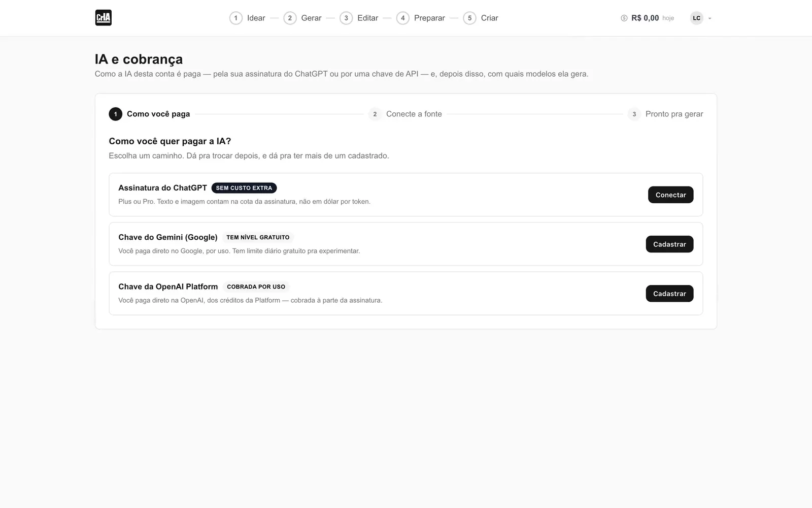This screenshot has height=508, width=812.
Task: Go to the Criar step
Action: point(481,18)
